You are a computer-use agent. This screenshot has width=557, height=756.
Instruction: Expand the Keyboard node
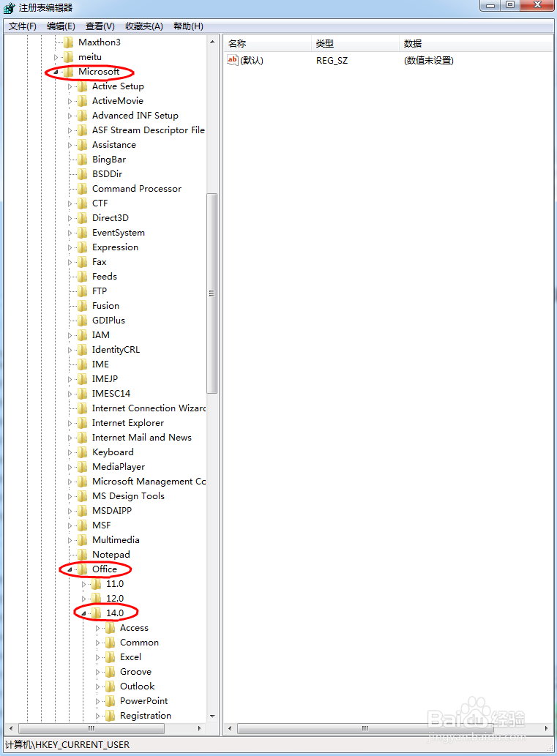pos(70,453)
